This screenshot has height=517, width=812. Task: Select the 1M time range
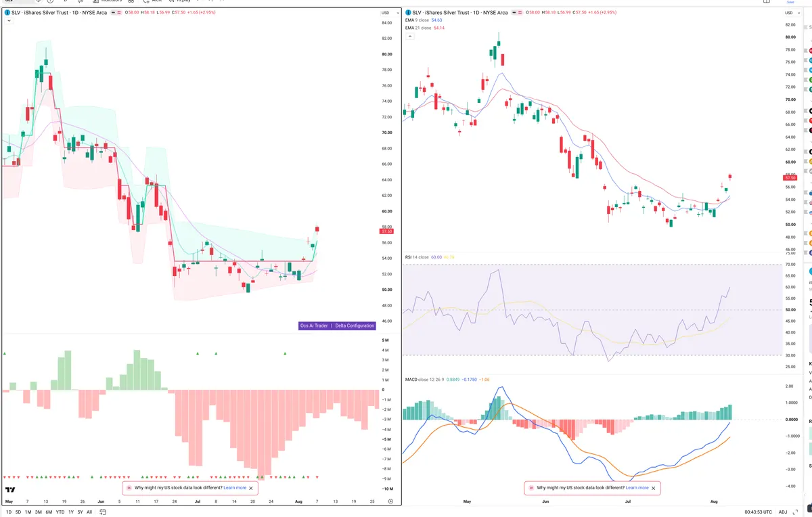28,512
